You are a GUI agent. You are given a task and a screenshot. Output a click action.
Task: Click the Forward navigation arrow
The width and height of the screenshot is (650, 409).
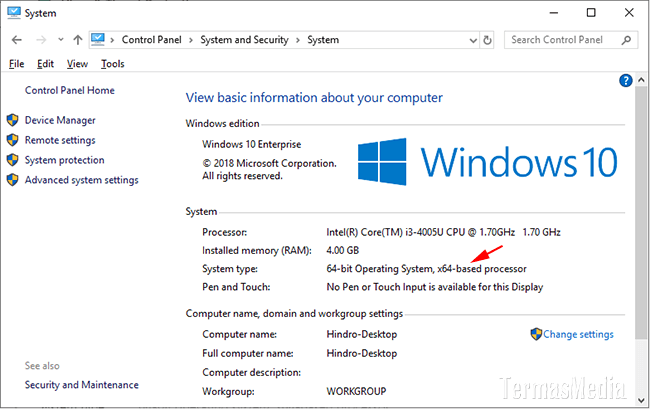[x=41, y=40]
